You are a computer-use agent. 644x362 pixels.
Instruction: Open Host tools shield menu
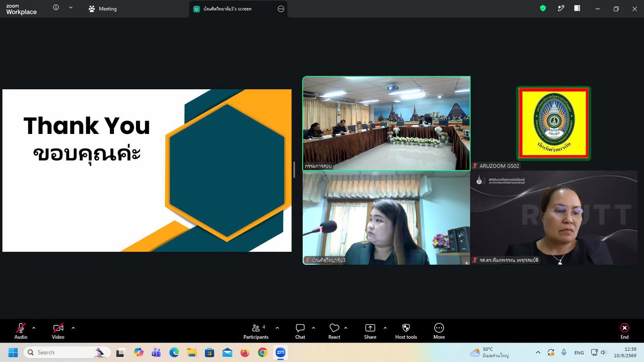pyautogui.click(x=406, y=331)
